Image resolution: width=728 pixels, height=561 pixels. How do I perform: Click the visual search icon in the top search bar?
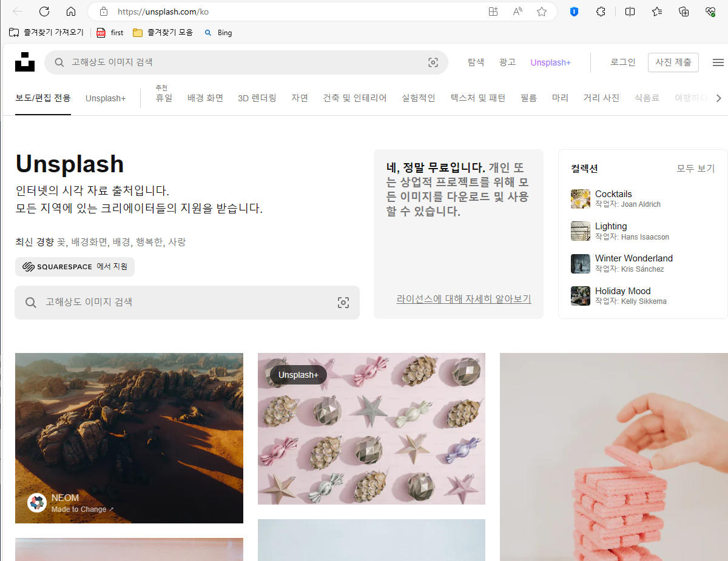[433, 62]
